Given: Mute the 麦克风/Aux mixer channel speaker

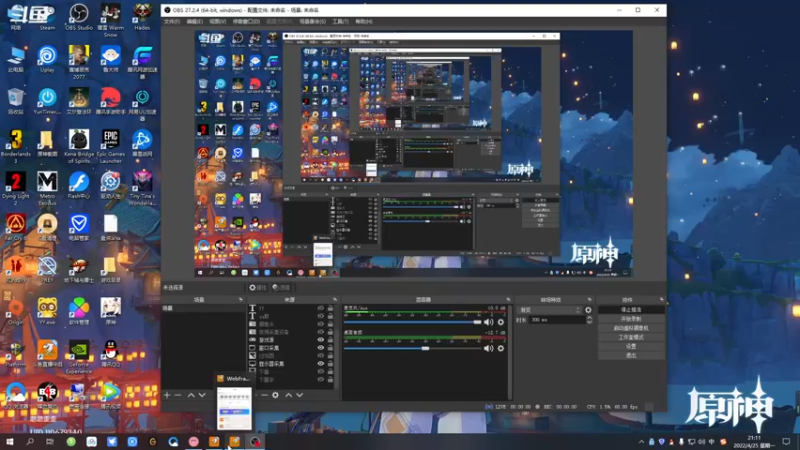Looking at the screenshot, I should point(488,322).
